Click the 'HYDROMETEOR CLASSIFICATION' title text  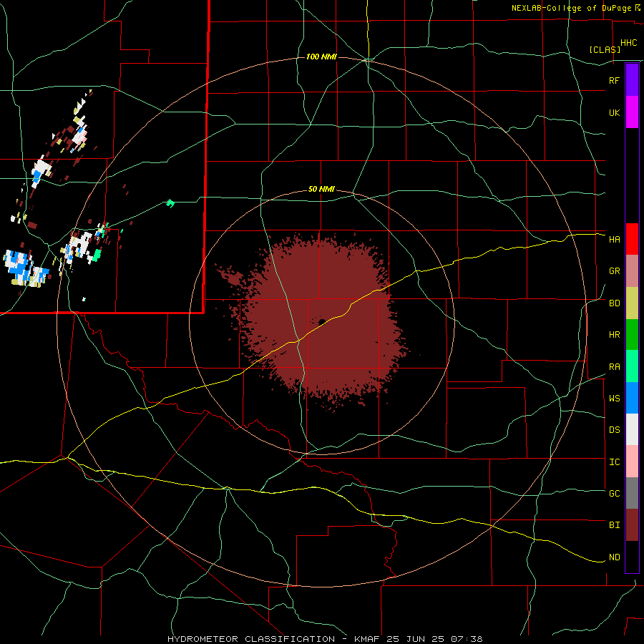coord(251,639)
